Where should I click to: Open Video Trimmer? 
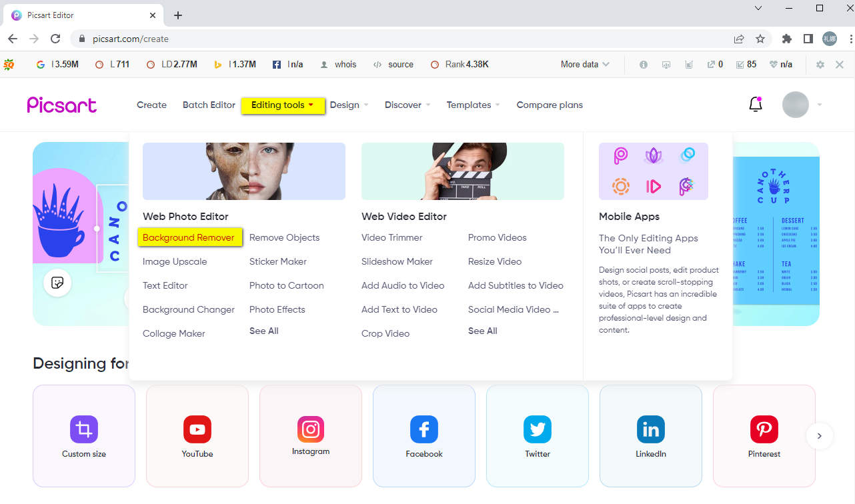tap(392, 237)
